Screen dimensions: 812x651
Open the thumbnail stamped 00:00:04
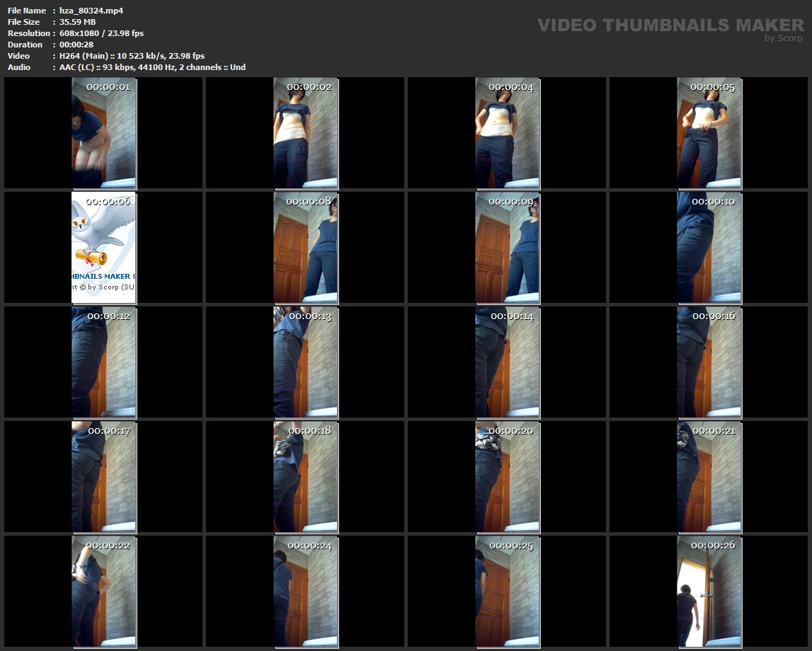click(x=508, y=133)
